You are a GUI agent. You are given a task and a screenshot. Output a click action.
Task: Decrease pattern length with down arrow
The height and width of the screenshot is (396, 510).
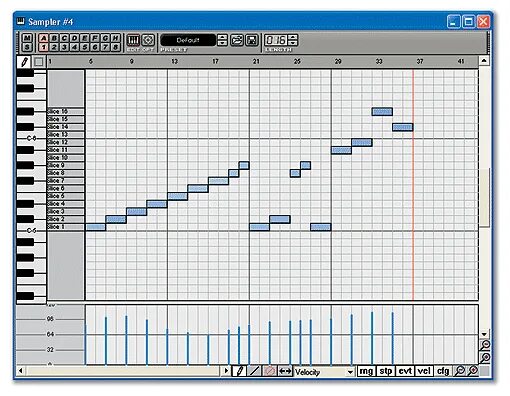click(x=292, y=43)
